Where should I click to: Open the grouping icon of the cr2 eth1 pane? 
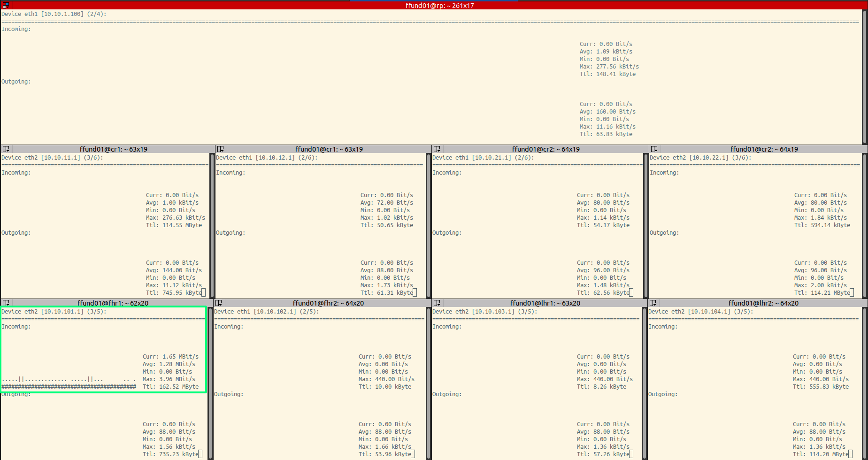coord(437,149)
